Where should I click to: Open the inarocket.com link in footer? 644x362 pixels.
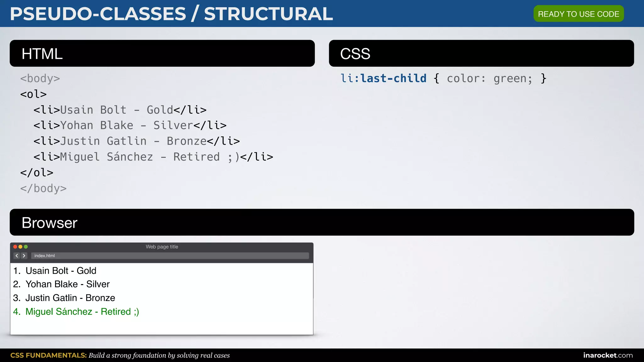[x=608, y=355]
